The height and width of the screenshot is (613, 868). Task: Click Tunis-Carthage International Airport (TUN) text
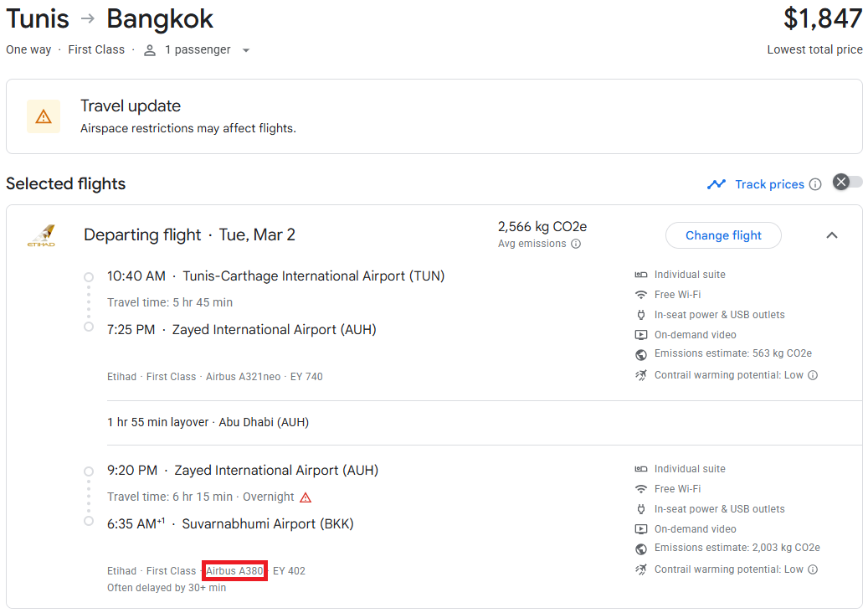pos(314,276)
